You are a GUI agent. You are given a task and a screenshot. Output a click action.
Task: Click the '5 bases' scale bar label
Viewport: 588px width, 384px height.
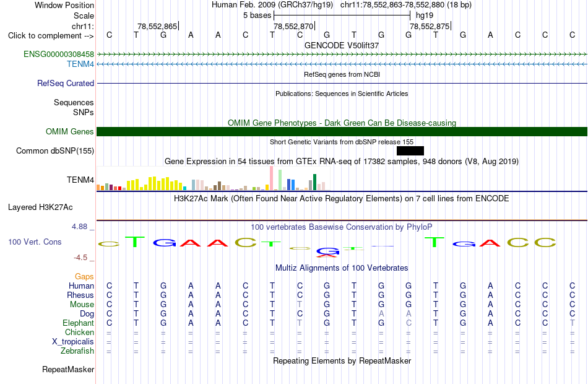tap(257, 15)
